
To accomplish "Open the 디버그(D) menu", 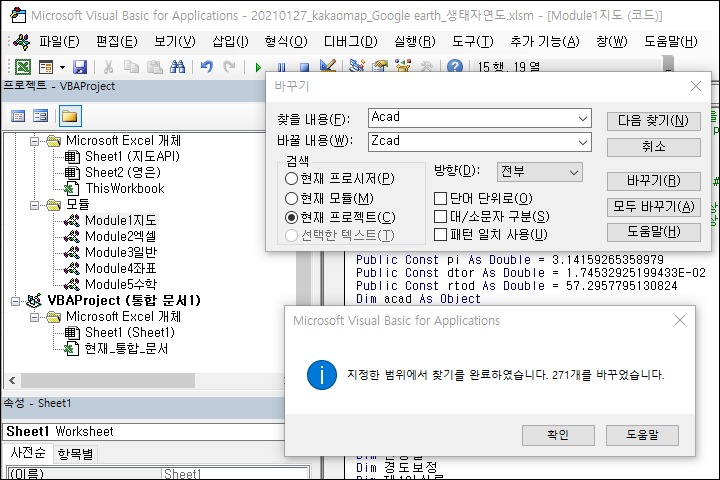I will tap(350, 42).
